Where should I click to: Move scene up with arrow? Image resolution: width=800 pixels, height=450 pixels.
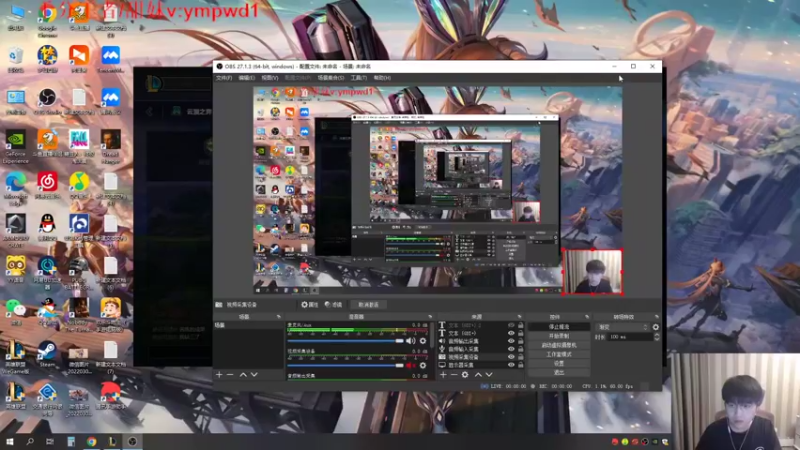pyautogui.click(x=243, y=374)
